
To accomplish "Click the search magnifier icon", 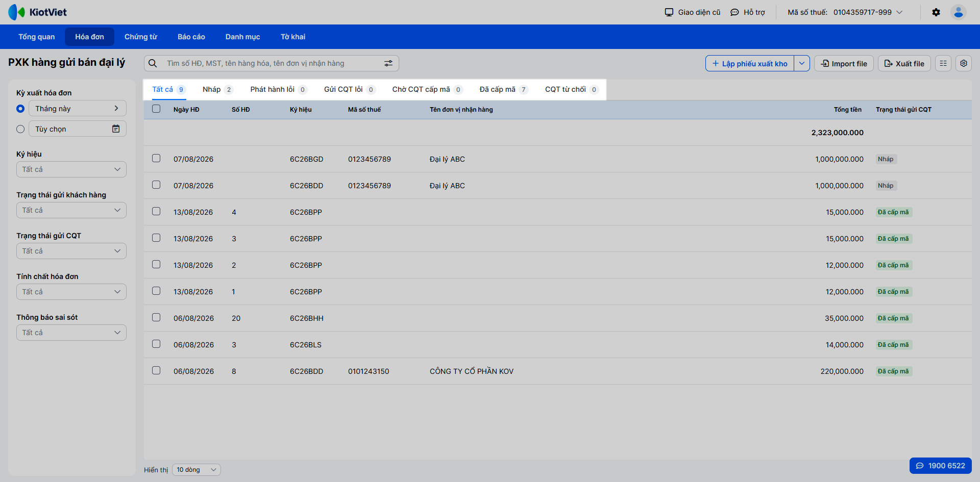I will point(153,63).
